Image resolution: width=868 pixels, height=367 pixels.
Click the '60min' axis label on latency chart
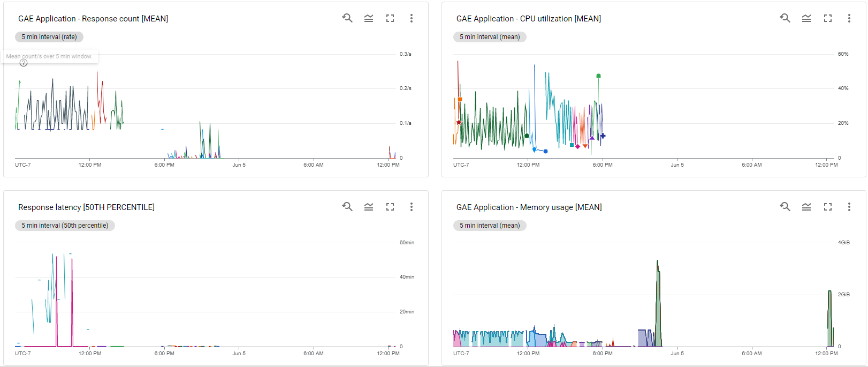tap(407, 243)
